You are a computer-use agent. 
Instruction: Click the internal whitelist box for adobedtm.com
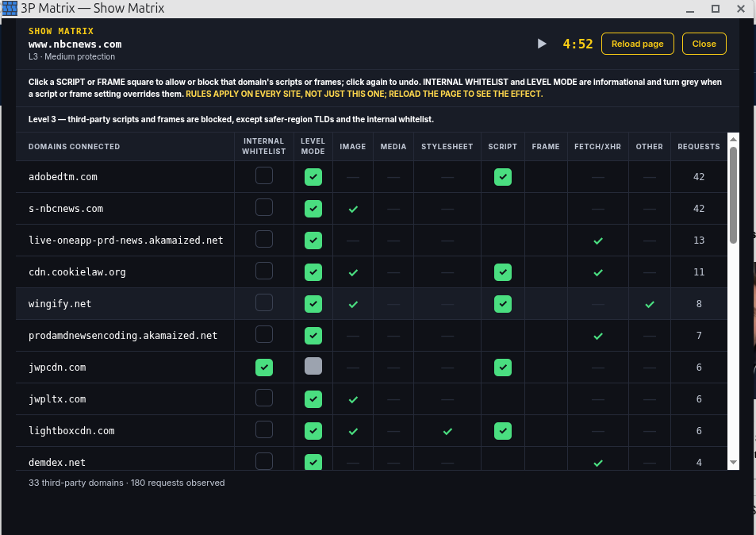264,175
